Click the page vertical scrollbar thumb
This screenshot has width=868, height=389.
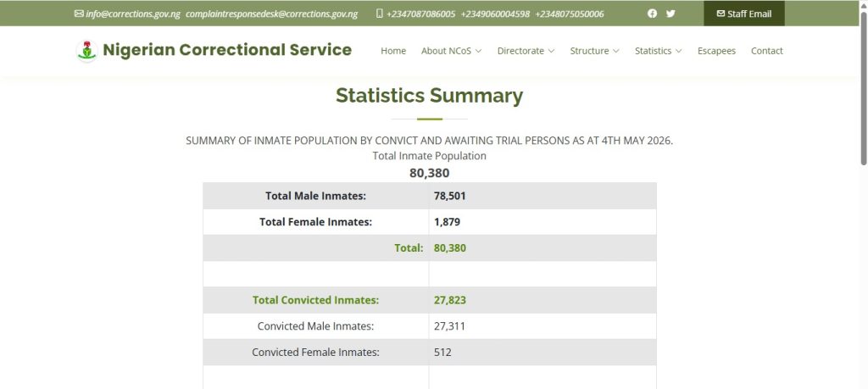click(x=864, y=87)
